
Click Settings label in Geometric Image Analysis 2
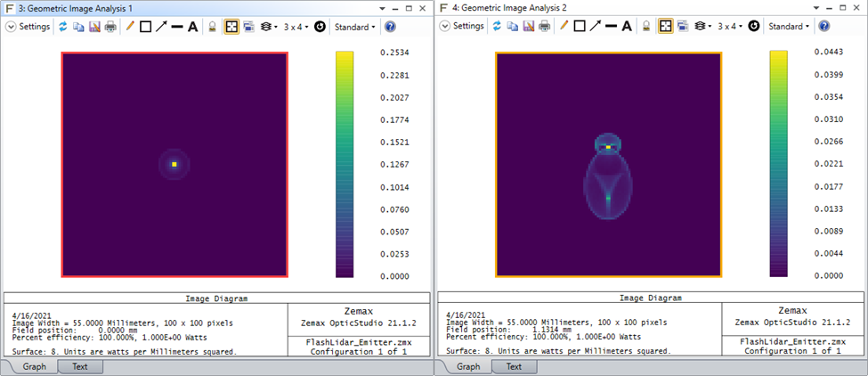point(468,27)
